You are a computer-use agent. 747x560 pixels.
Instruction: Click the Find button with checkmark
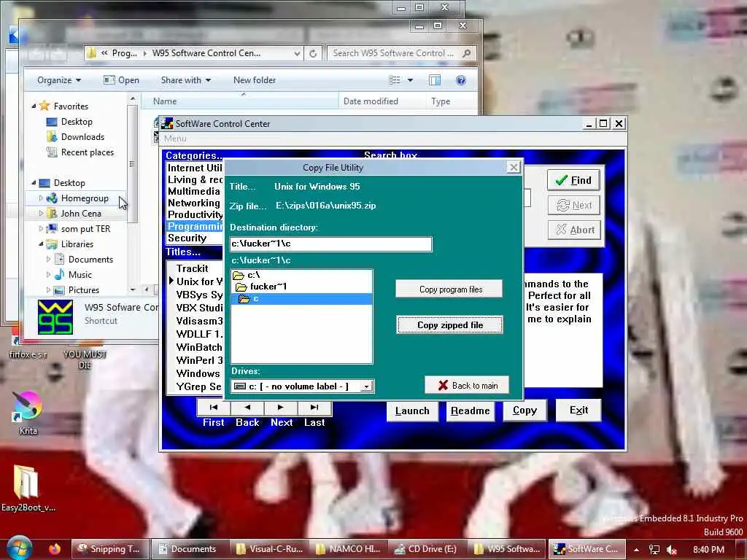click(573, 180)
